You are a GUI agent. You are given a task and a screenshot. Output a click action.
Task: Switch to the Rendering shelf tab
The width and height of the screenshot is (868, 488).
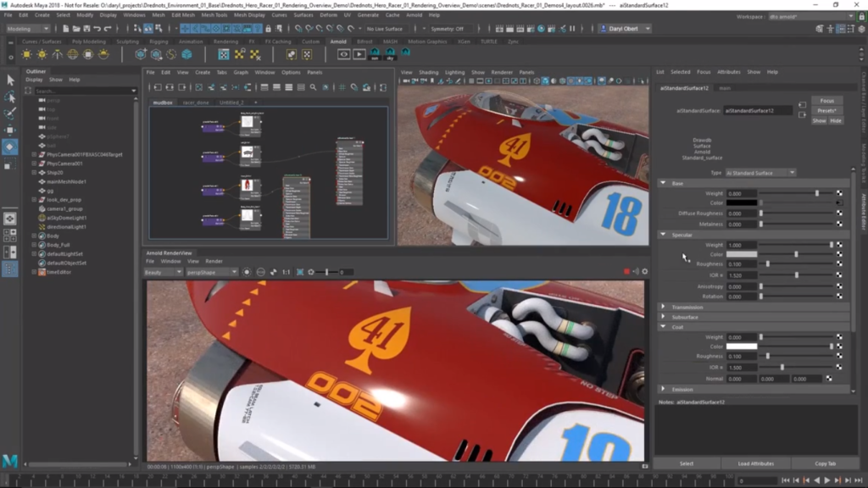click(225, 41)
